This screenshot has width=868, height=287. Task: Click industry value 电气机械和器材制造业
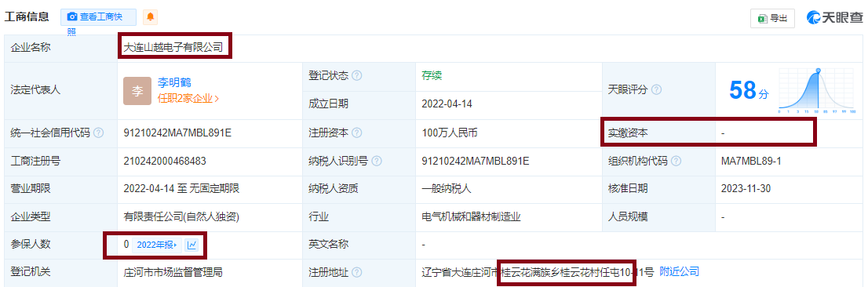[471, 216]
